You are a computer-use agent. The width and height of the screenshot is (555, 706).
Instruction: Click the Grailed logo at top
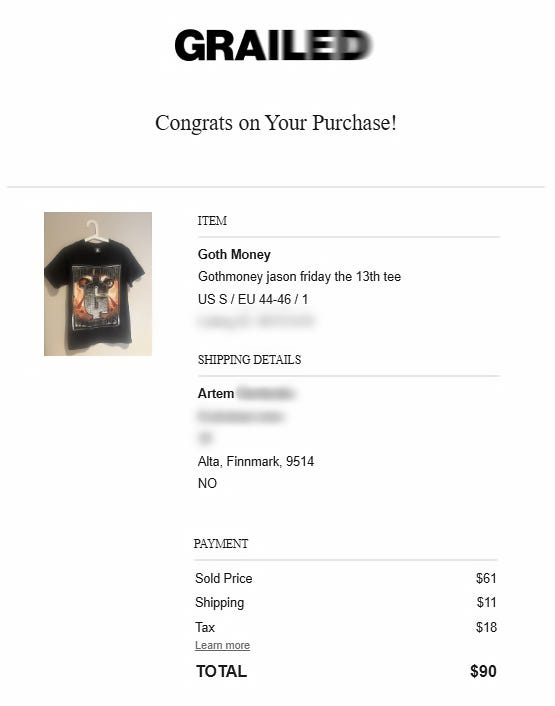point(273,45)
